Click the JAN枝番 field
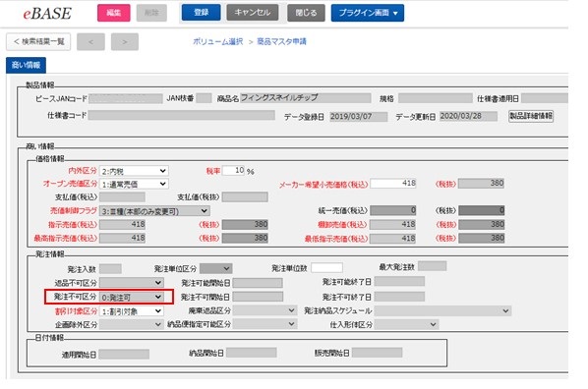Image resolution: width=588 pixels, height=389 pixels. 204,98
